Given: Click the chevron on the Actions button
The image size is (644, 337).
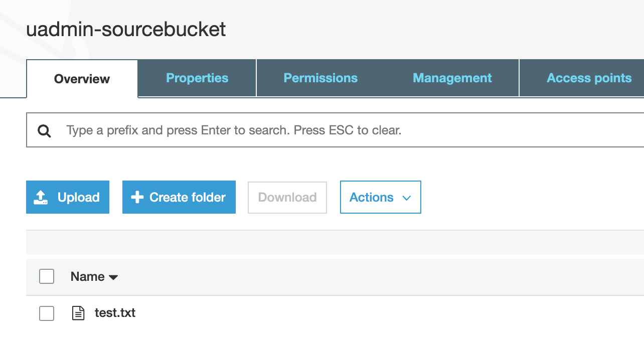Looking at the screenshot, I should (x=406, y=198).
